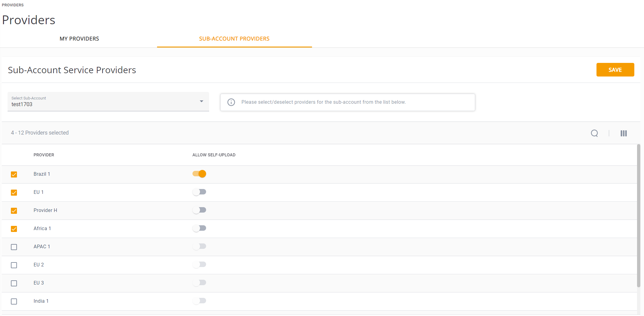Open the provider search icon
This screenshot has height=316, width=644.
pyautogui.click(x=594, y=133)
